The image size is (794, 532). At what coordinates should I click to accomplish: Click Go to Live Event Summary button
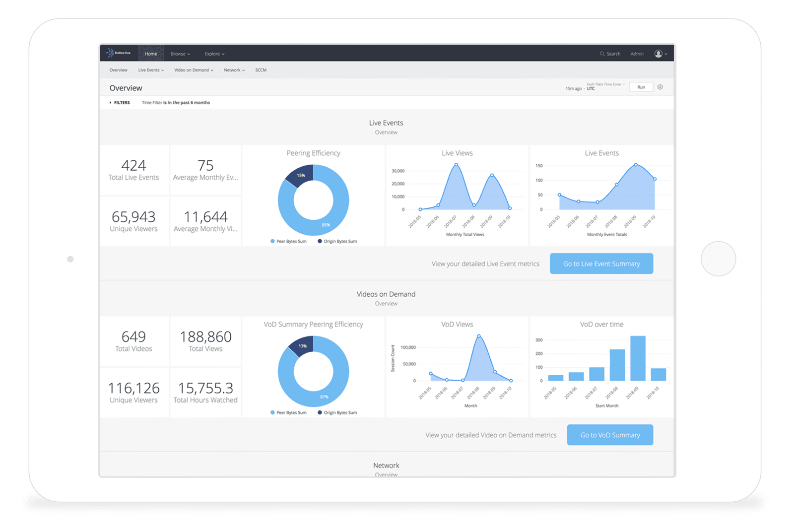click(x=601, y=264)
